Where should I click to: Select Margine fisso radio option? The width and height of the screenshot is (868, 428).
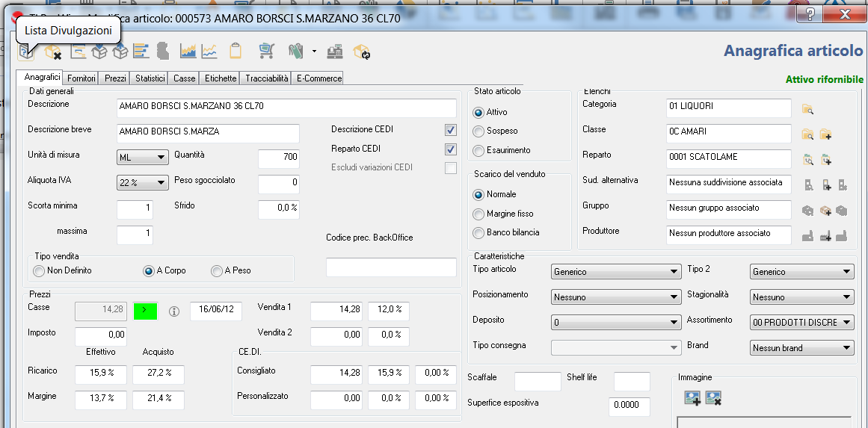[x=479, y=214]
